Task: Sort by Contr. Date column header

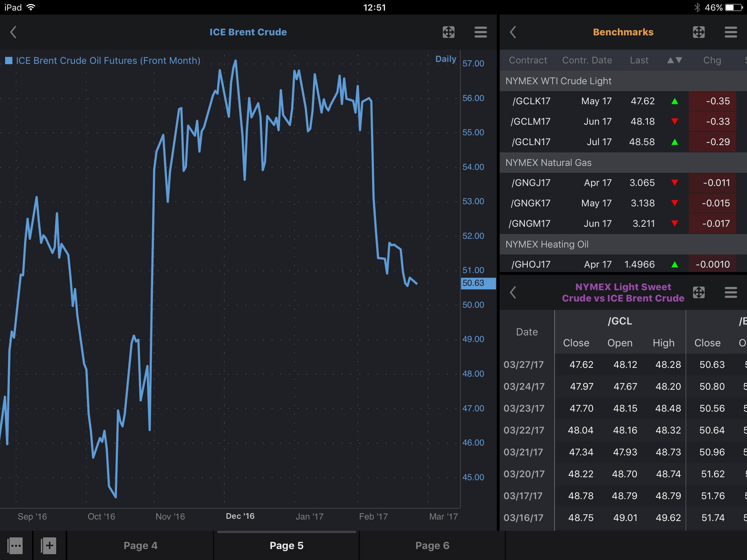Action: (587, 60)
